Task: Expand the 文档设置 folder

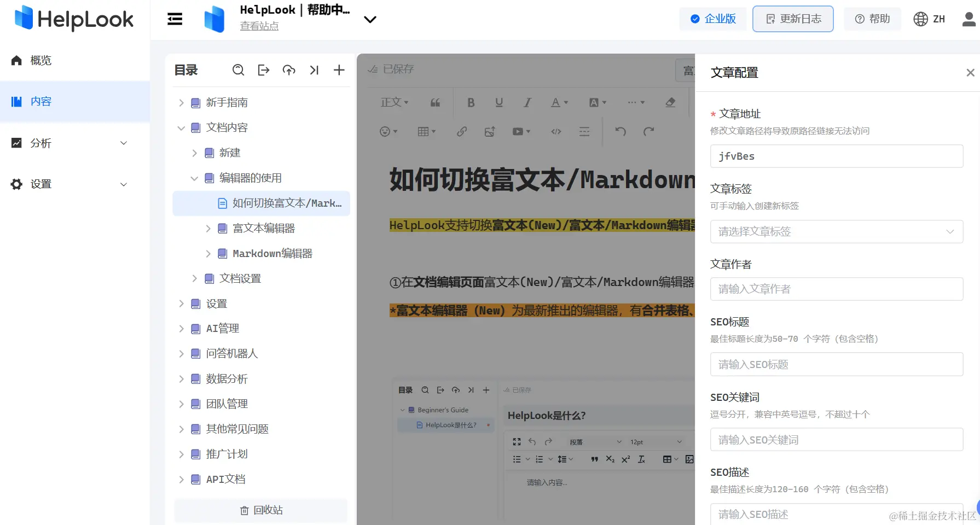Action: 194,279
